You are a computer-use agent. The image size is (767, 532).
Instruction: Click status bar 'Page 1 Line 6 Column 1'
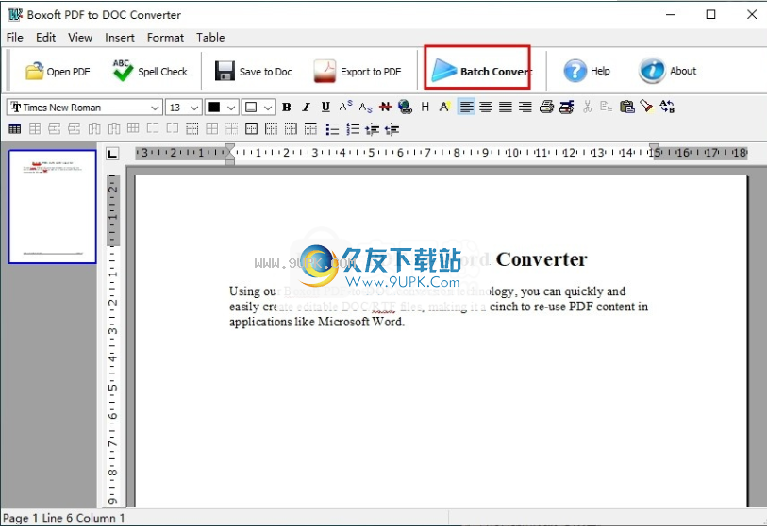pos(63,518)
